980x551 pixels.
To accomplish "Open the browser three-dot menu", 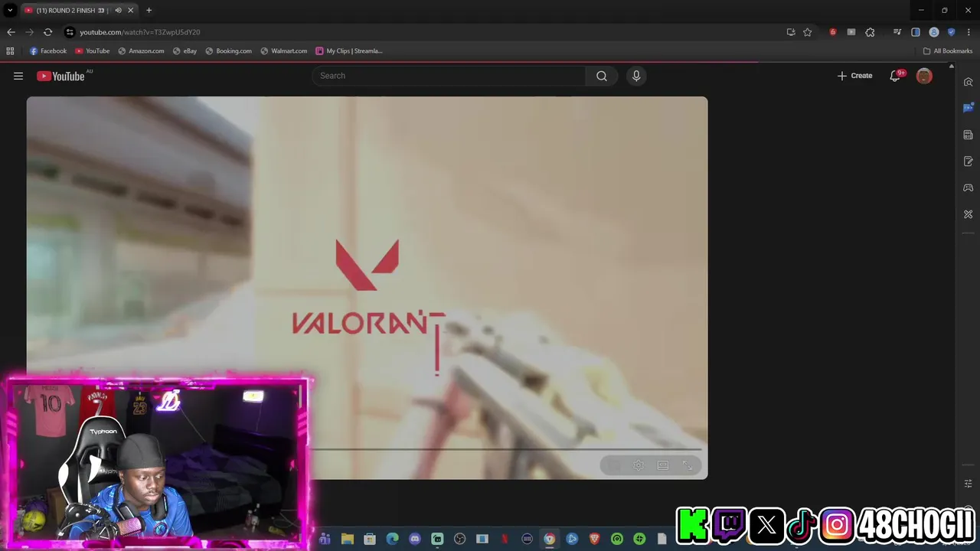I will click(969, 32).
